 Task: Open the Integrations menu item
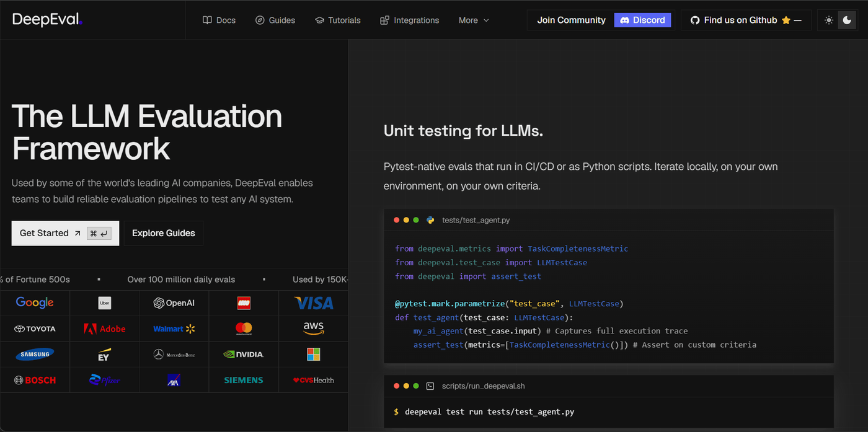click(409, 20)
